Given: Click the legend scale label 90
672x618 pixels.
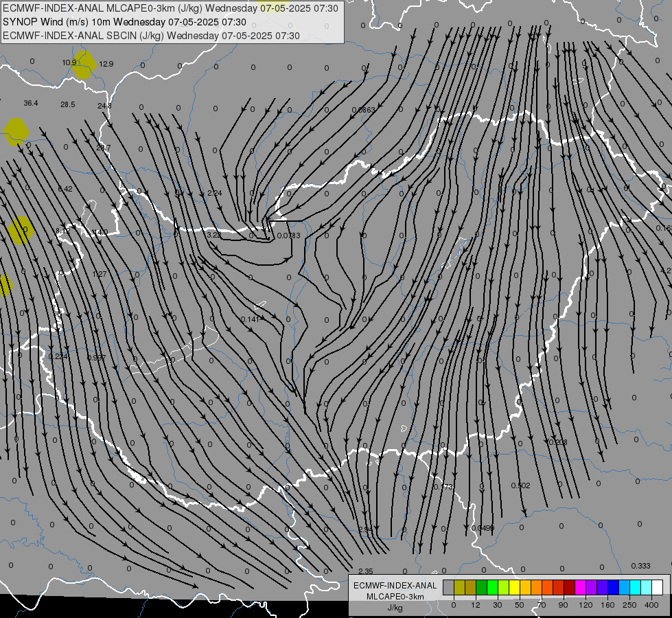Looking at the screenshot, I should [x=563, y=605].
